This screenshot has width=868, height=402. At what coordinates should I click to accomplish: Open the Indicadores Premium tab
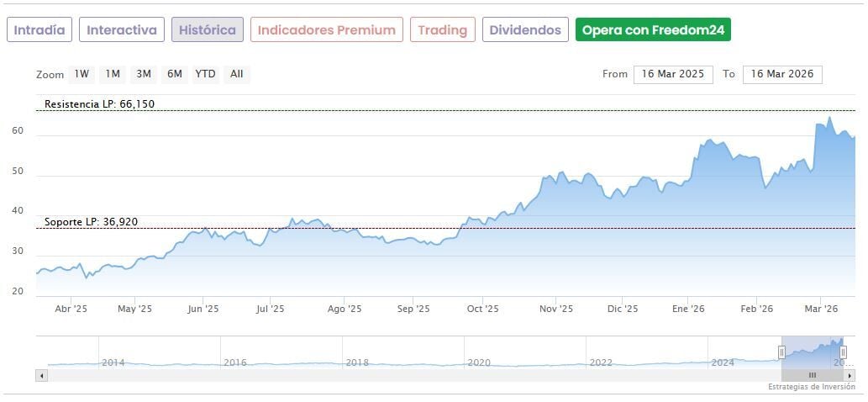[x=326, y=30]
